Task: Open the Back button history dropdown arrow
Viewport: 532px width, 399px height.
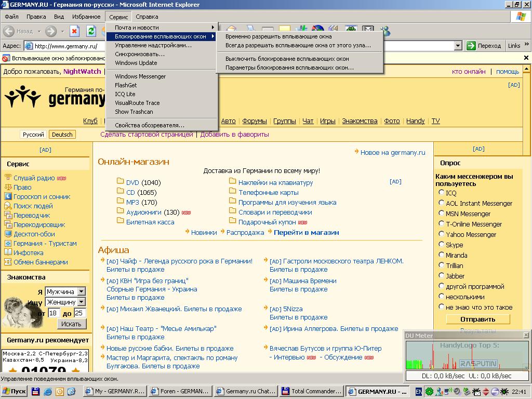Action: coord(39,32)
